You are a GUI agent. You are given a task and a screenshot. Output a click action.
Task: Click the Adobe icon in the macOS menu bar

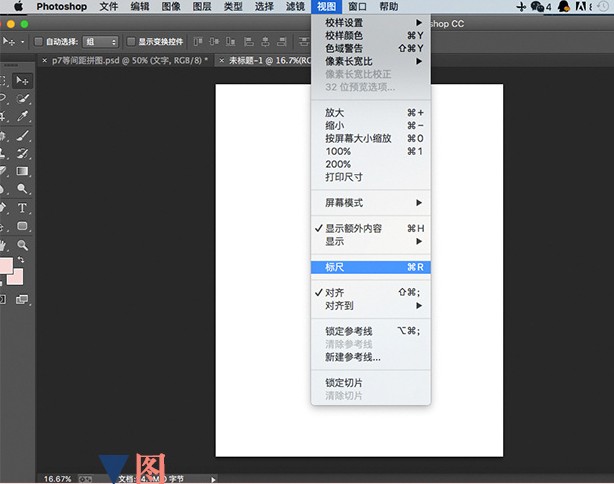581,6
